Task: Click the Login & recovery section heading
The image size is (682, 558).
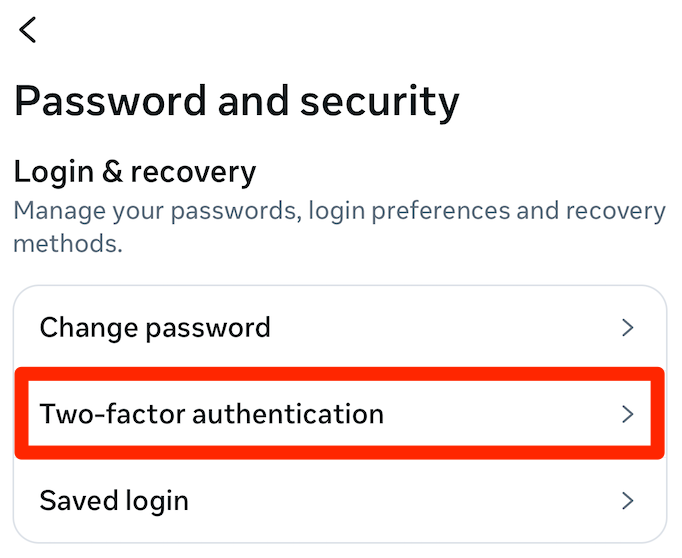Action: tap(135, 172)
